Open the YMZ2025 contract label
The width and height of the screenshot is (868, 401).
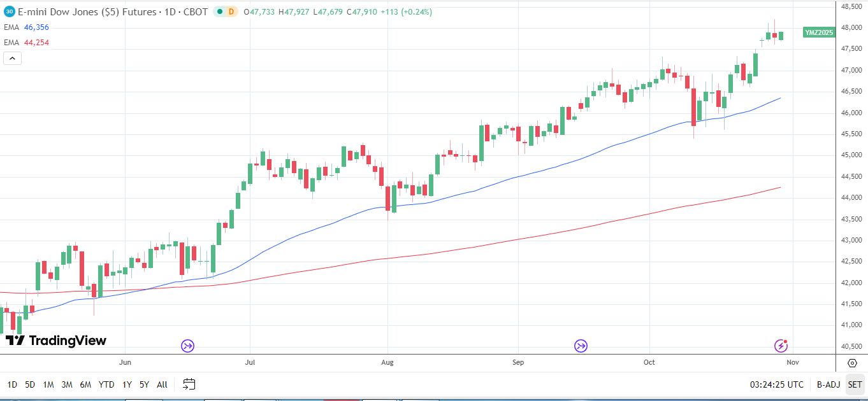pyautogui.click(x=818, y=32)
